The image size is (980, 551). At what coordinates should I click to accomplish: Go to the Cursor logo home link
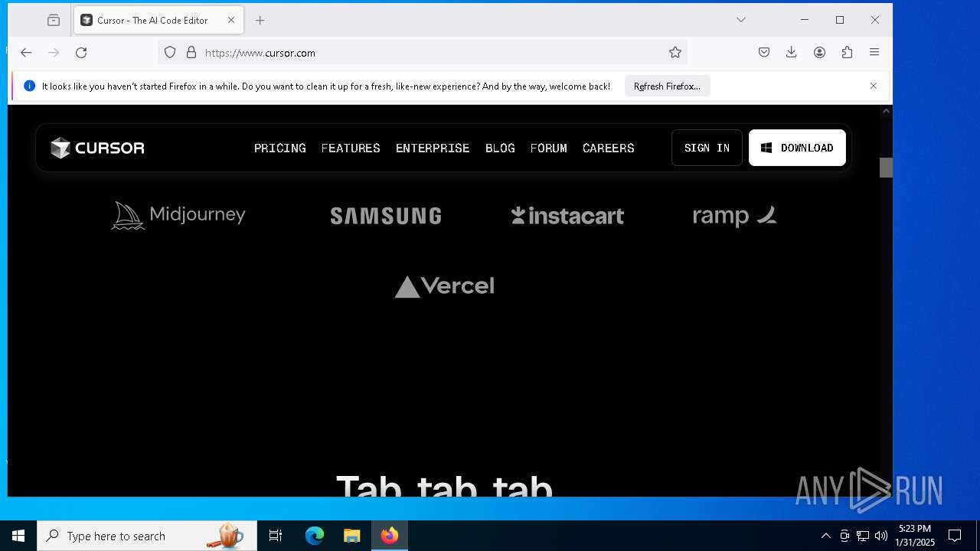pyautogui.click(x=97, y=148)
